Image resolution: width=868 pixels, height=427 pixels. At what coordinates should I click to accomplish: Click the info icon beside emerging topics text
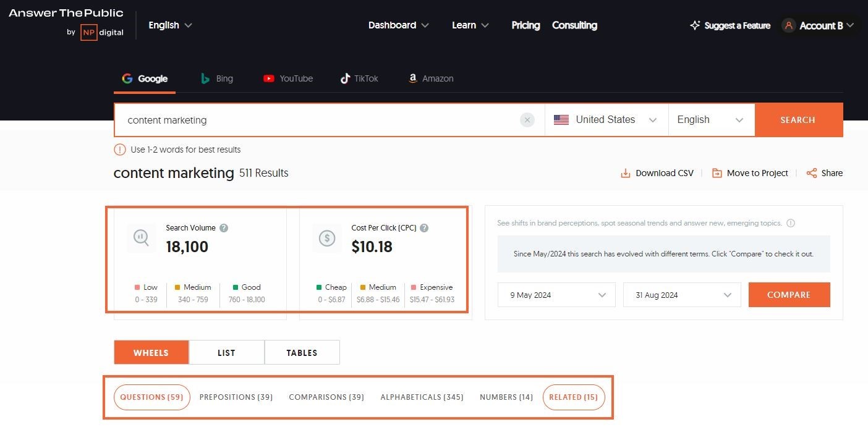791,223
